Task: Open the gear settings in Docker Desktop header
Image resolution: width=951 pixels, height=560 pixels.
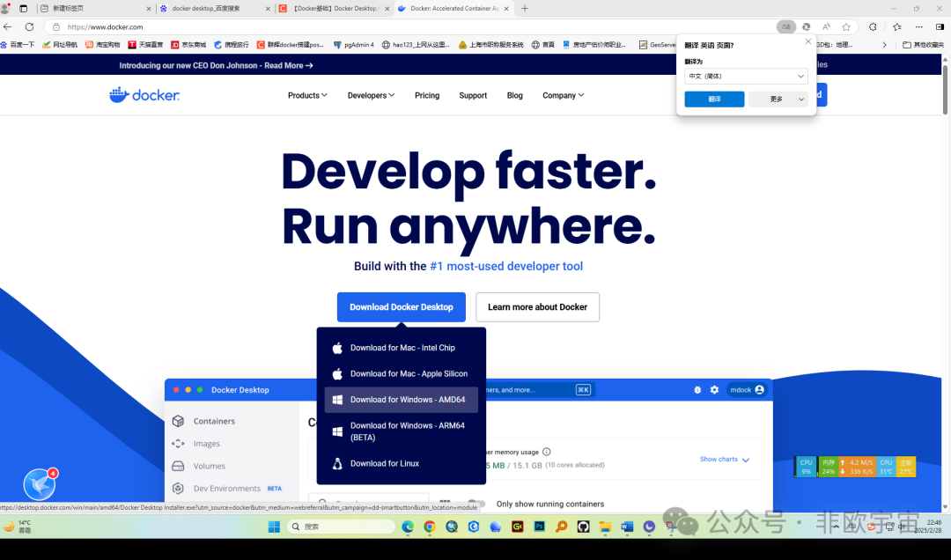Action: pyautogui.click(x=714, y=389)
